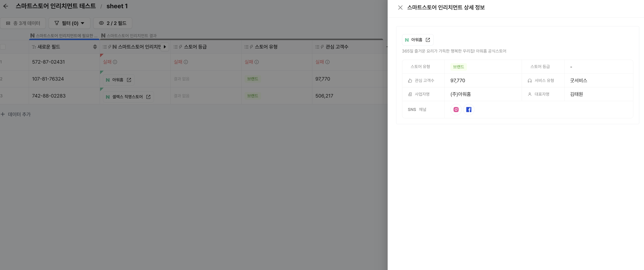The image size is (644, 270).
Task: Close the 스마트스토어 인리치먼트 상세 정보 panel
Action: (x=400, y=8)
